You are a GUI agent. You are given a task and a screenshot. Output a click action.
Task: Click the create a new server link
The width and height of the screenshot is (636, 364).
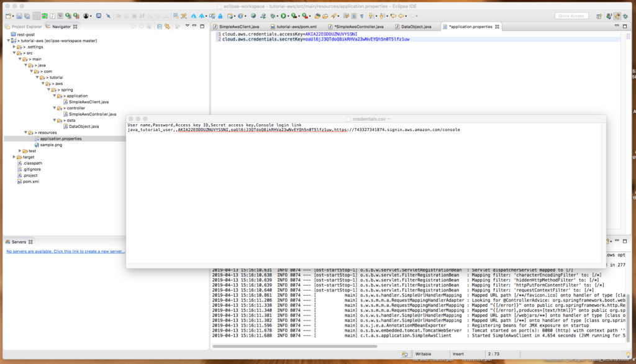(65, 251)
